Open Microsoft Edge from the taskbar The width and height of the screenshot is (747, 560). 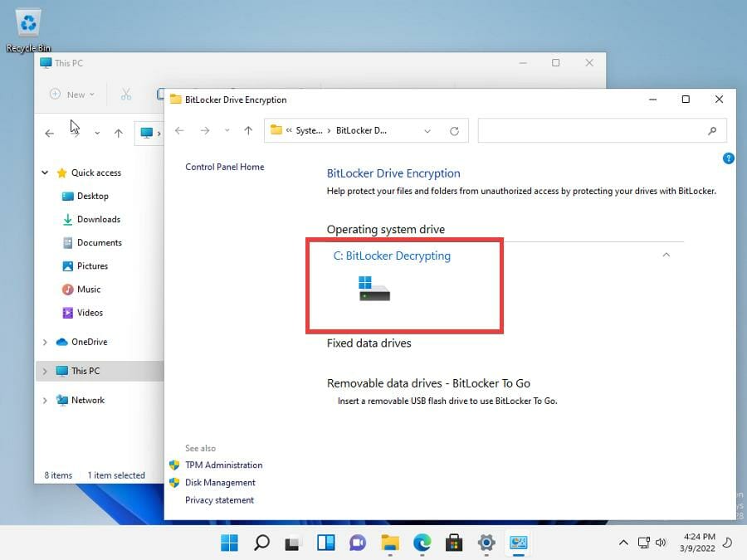[422, 543]
